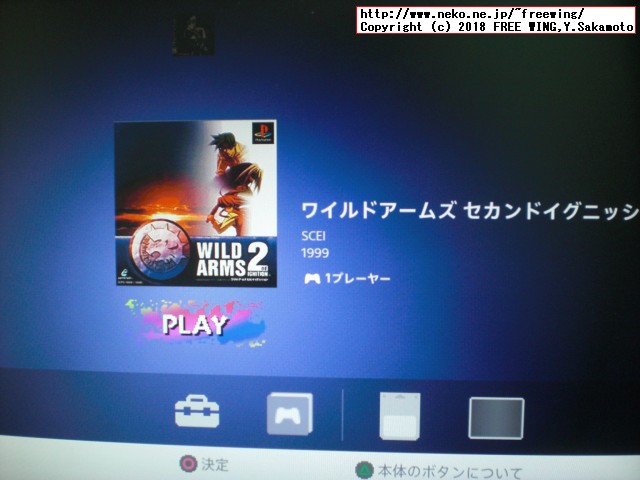The width and height of the screenshot is (640, 480).
Task: Select the dim game thumbnail at top
Action: coord(194,35)
